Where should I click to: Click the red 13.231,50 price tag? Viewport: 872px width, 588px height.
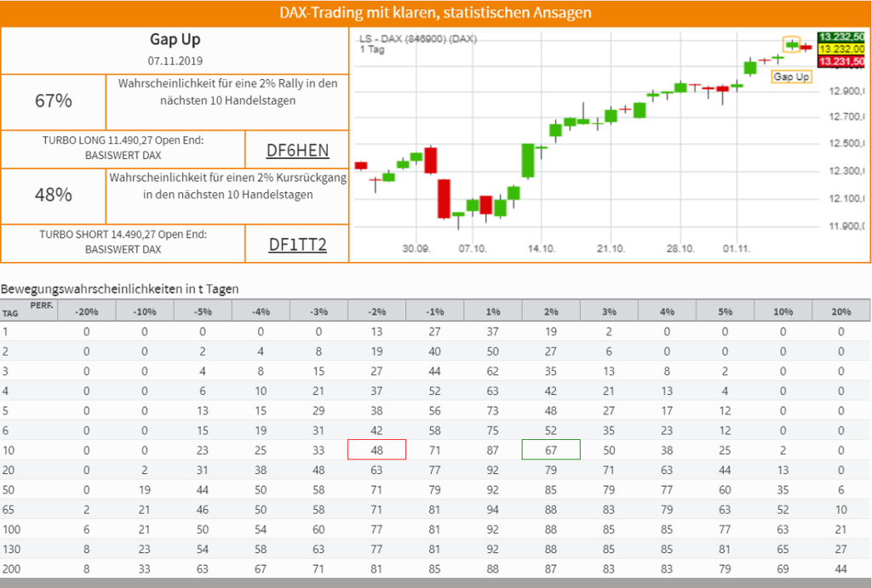pyautogui.click(x=840, y=61)
